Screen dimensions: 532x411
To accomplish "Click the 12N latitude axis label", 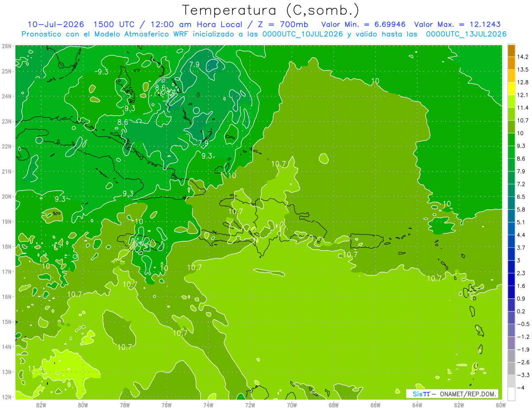I will point(7,397).
